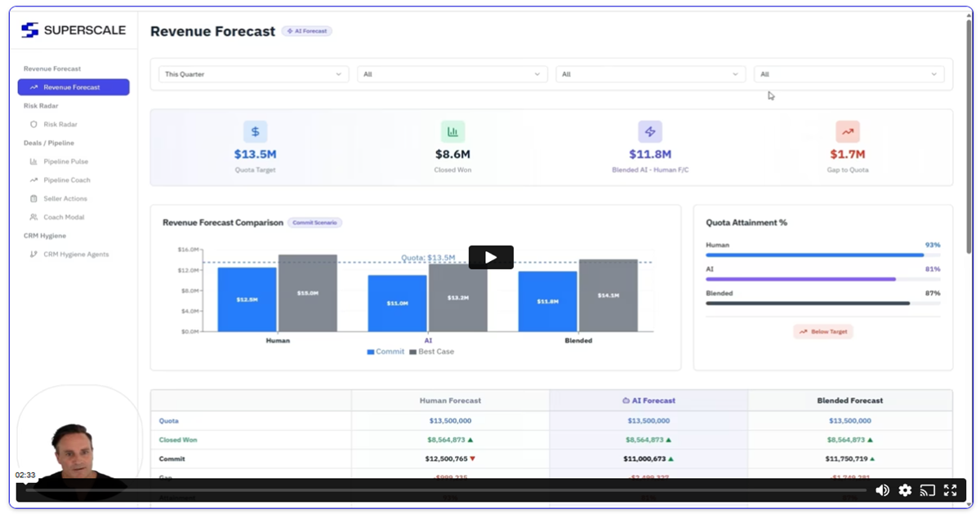Screen dimensions: 980x514
Task: Open the third All filter dropdown
Action: pyautogui.click(x=650, y=74)
